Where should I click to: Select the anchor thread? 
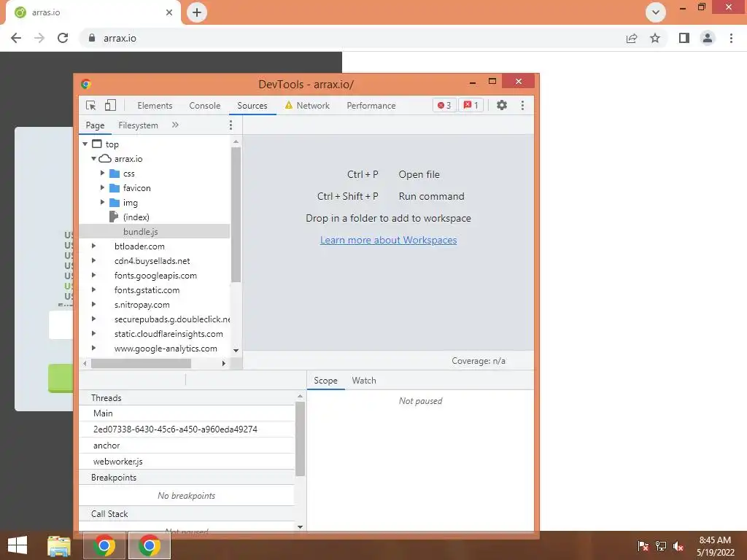pyautogui.click(x=187, y=446)
